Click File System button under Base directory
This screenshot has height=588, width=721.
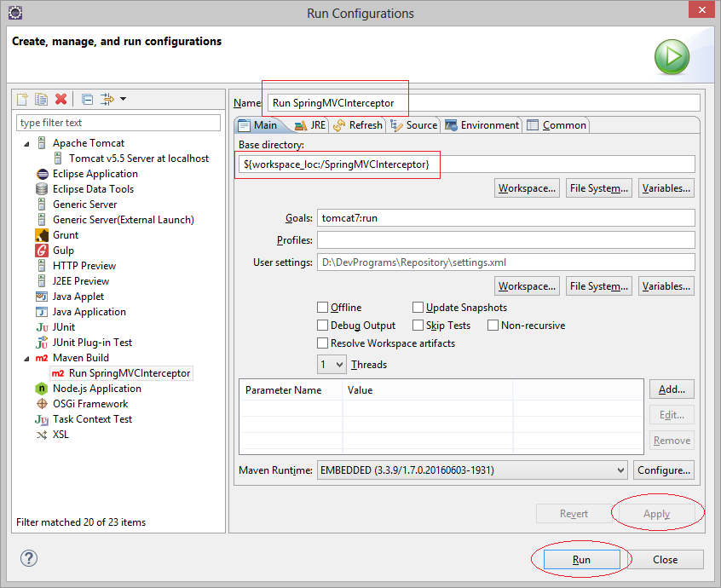(x=598, y=188)
